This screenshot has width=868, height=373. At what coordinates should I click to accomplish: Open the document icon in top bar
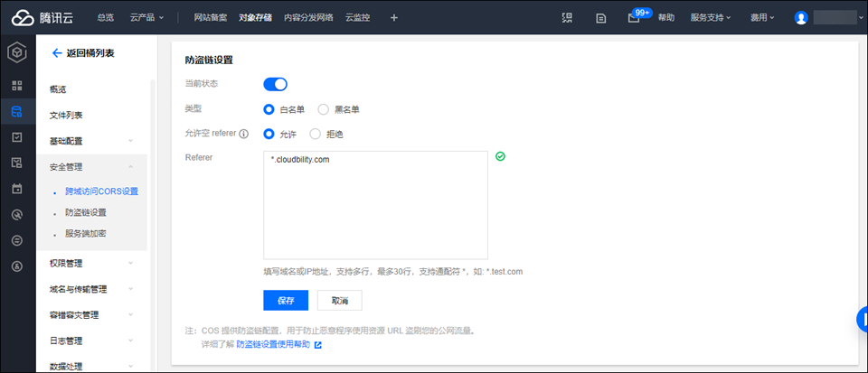pos(601,18)
